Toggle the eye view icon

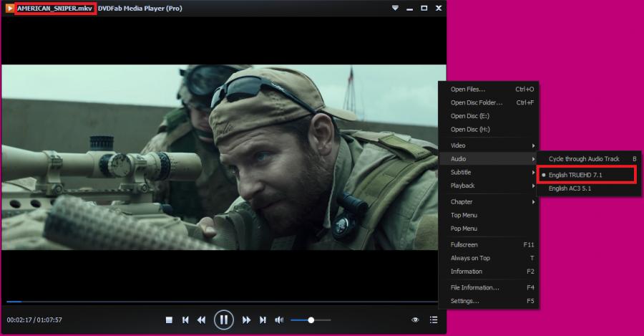pos(415,320)
